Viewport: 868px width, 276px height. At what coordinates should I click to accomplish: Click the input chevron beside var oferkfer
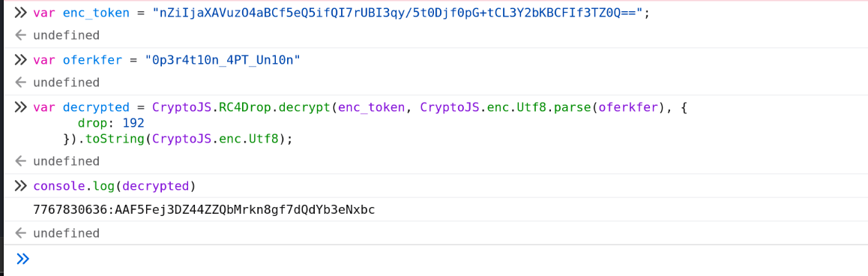point(21,60)
